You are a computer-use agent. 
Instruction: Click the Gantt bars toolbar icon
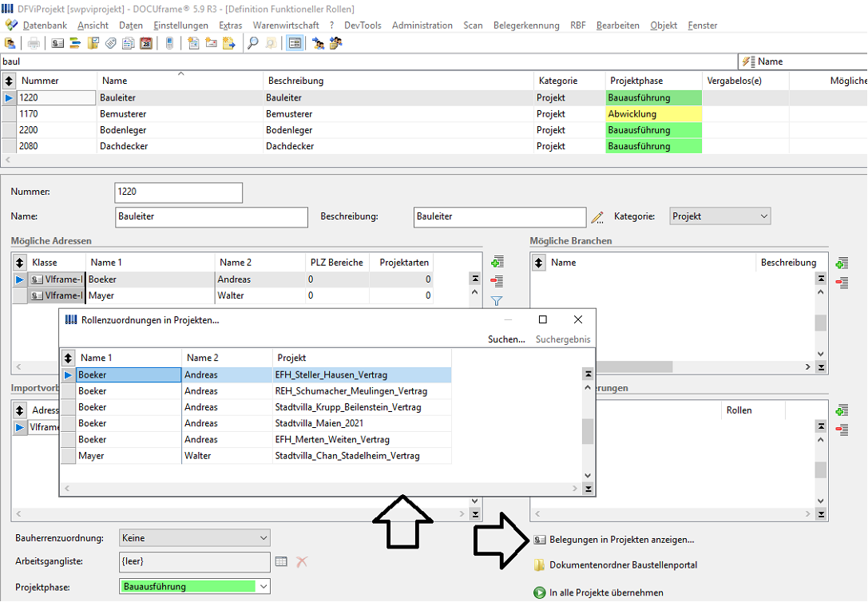(75, 43)
